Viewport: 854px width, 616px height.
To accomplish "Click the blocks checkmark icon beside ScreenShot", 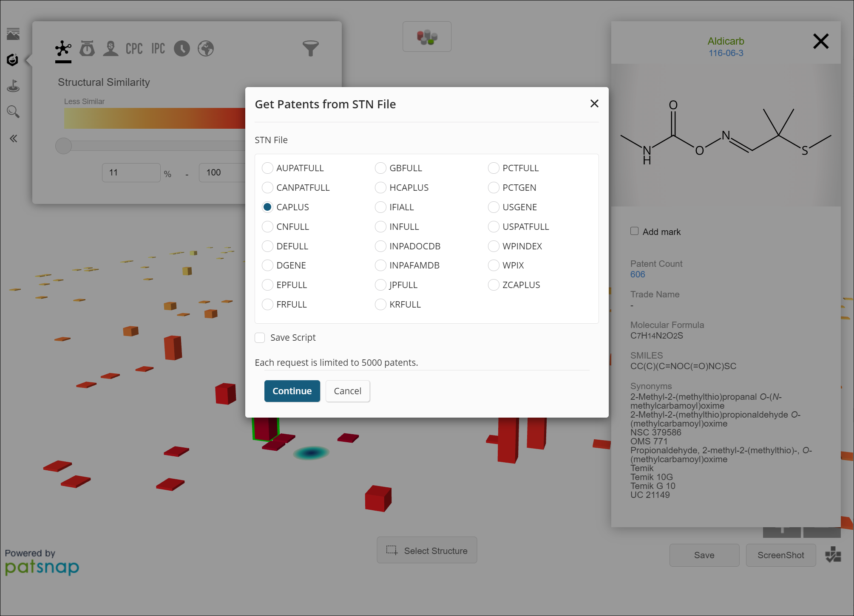I will (833, 555).
